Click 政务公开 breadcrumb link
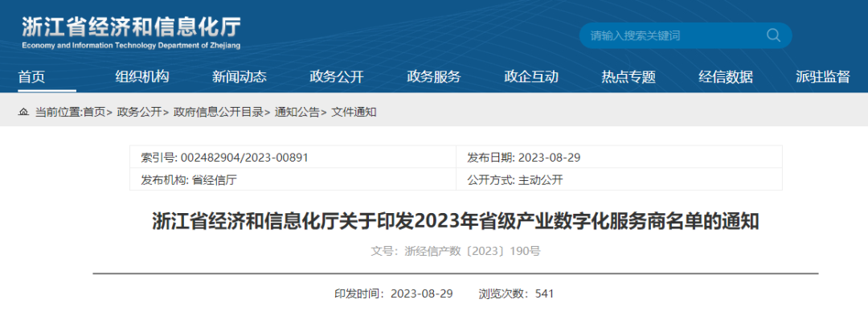The height and width of the screenshot is (320, 868). tap(139, 113)
